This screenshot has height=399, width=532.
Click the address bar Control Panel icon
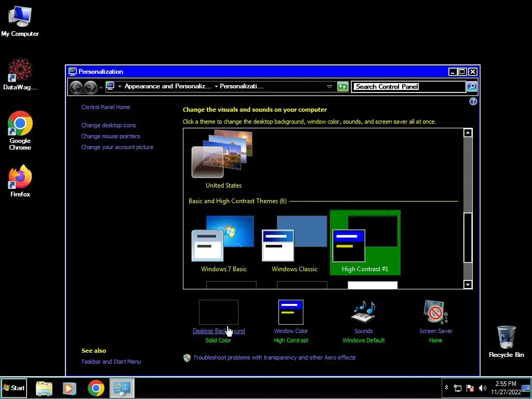[110, 86]
